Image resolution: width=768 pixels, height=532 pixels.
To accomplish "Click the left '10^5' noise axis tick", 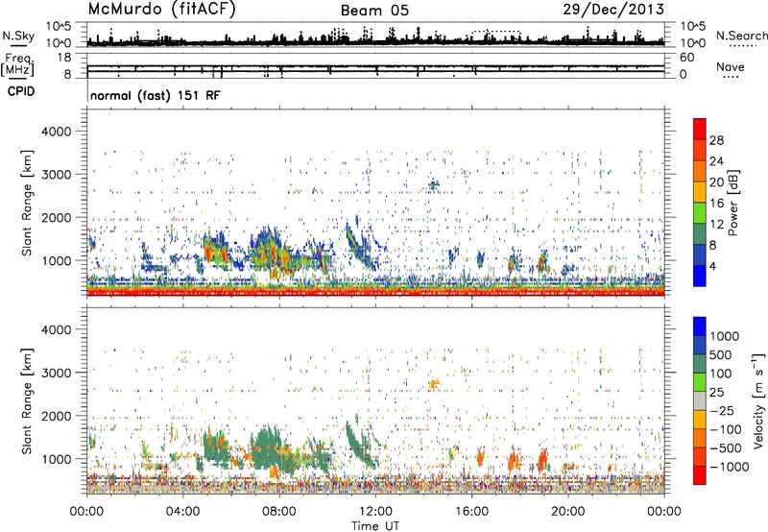I will 59,26.
